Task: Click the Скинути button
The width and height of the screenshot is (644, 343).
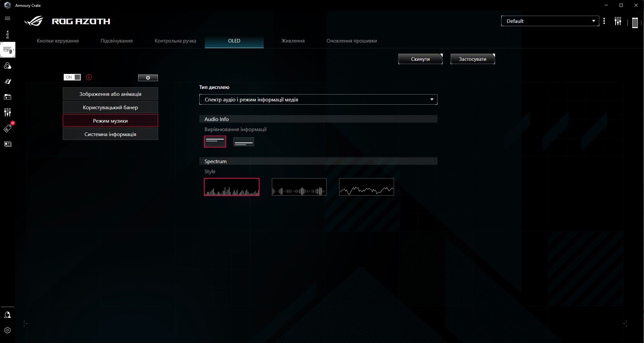Action: (x=420, y=59)
